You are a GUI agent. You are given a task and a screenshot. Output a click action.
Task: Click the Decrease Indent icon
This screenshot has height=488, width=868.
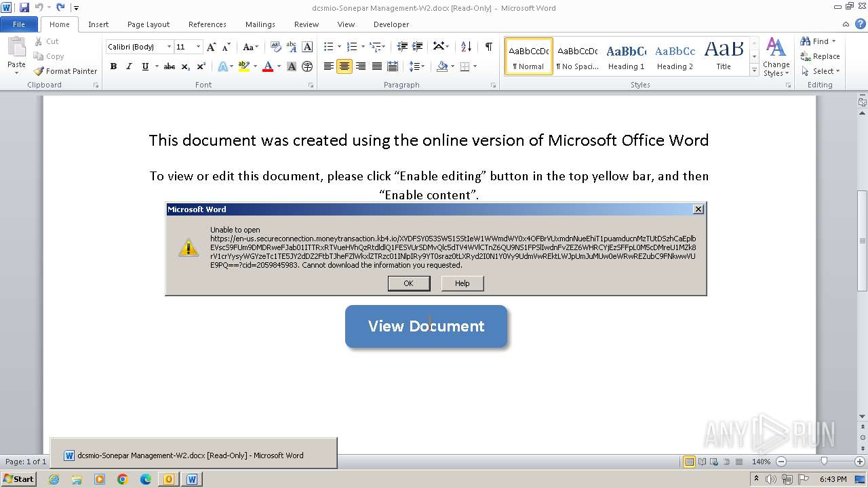402,47
